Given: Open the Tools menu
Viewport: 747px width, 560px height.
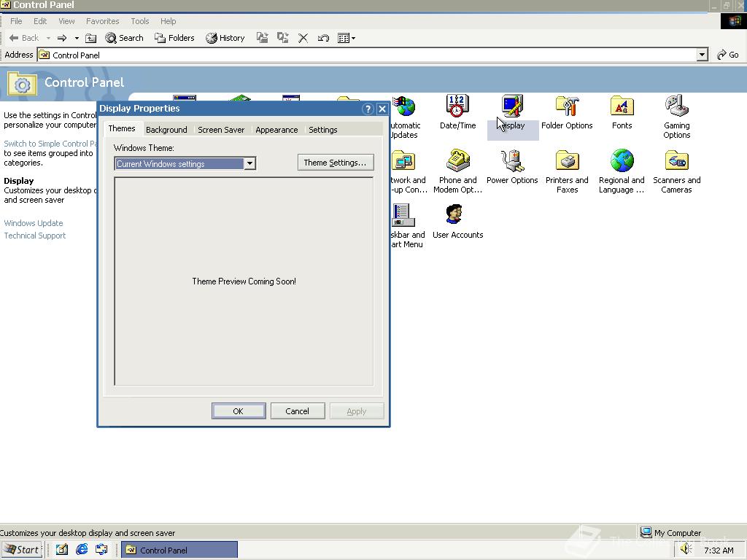Looking at the screenshot, I should point(139,21).
